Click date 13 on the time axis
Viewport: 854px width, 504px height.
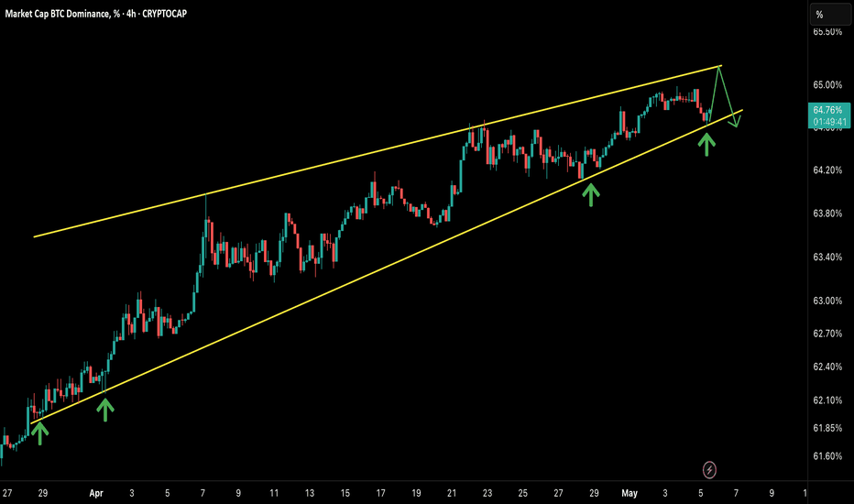(x=310, y=493)
